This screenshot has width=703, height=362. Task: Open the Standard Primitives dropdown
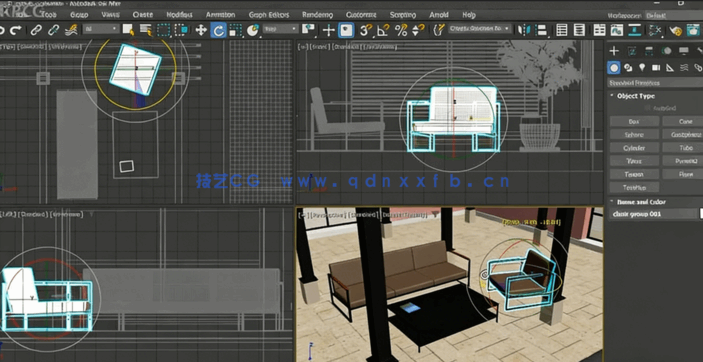655,83
